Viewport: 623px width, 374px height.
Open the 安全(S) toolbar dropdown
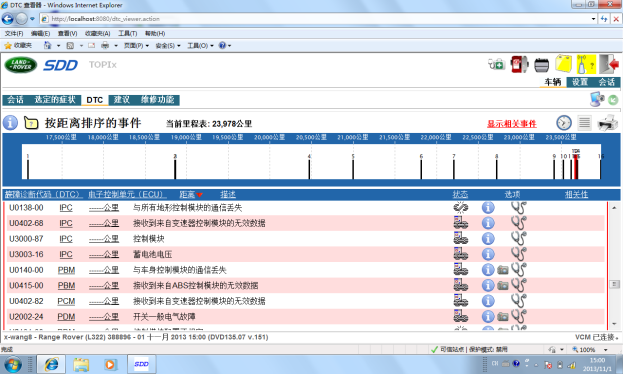[168, 46]
